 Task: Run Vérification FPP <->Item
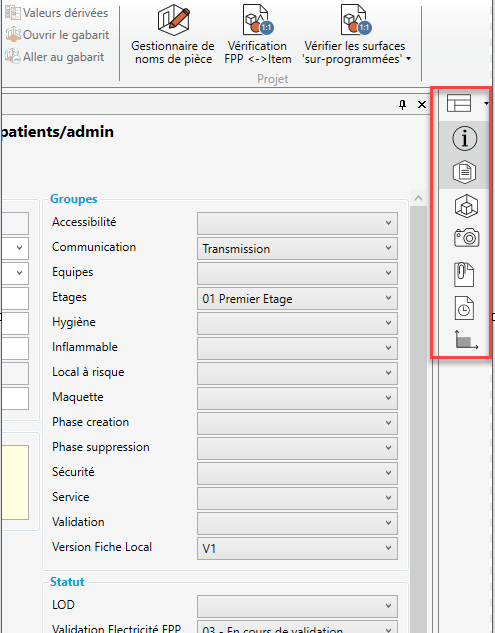pos(257,35)
